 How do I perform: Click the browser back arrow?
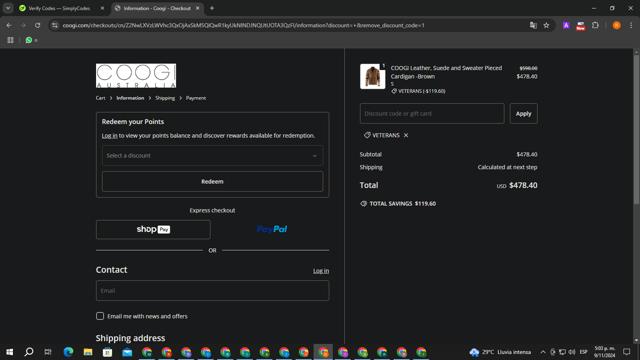9,25
